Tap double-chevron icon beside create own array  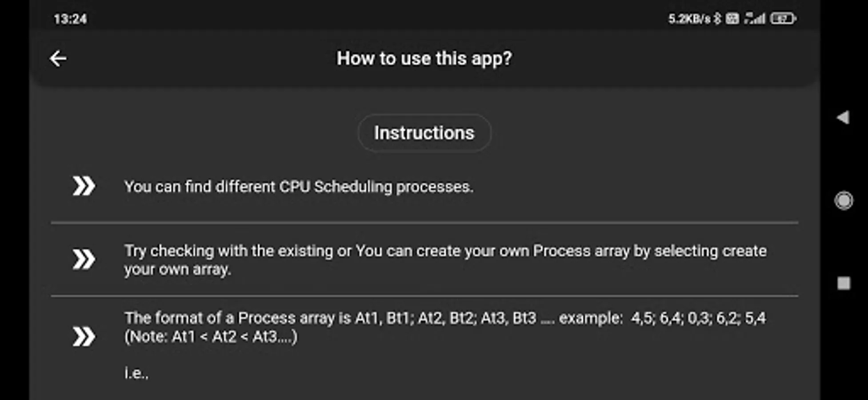pos(84,260)
